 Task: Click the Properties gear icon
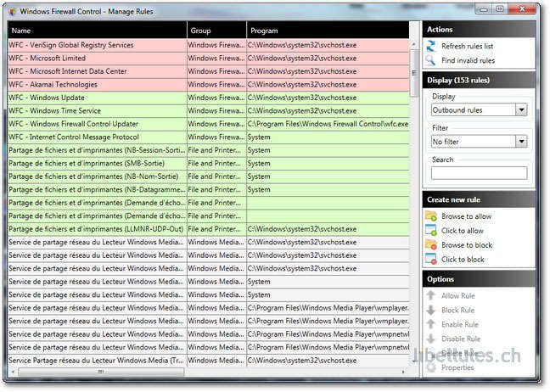(431, 367)
